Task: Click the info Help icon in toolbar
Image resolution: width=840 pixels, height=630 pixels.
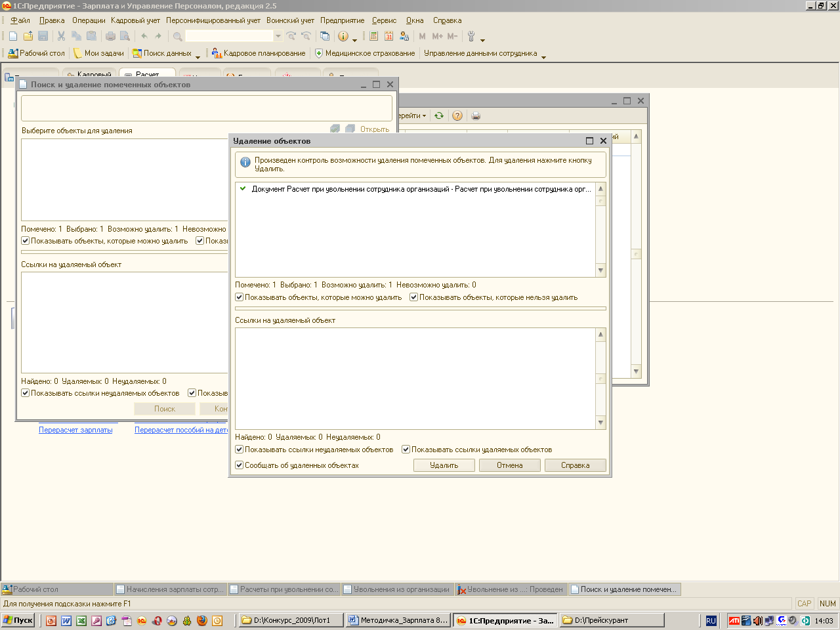Action: coord(343,36)
